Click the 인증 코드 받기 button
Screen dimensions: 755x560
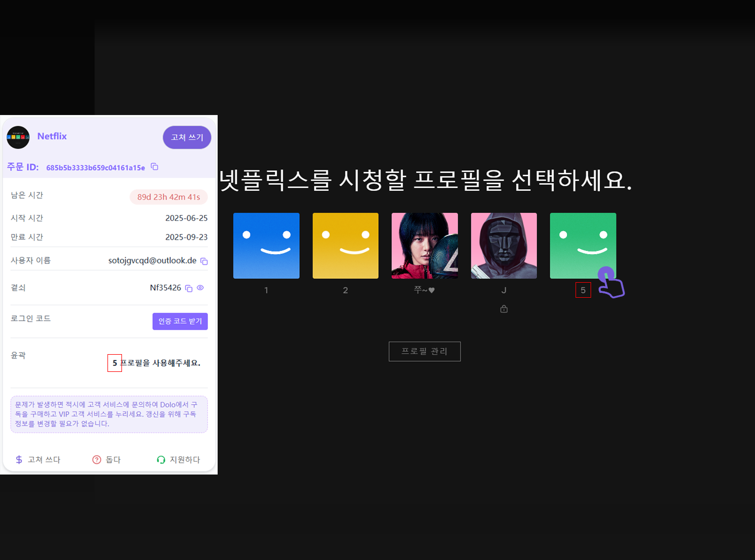(180, 321)
